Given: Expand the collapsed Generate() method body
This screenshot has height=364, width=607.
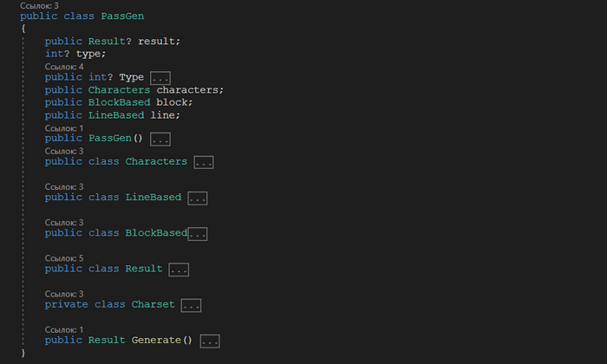Looking at the screenshot, I should click(210, 341).
